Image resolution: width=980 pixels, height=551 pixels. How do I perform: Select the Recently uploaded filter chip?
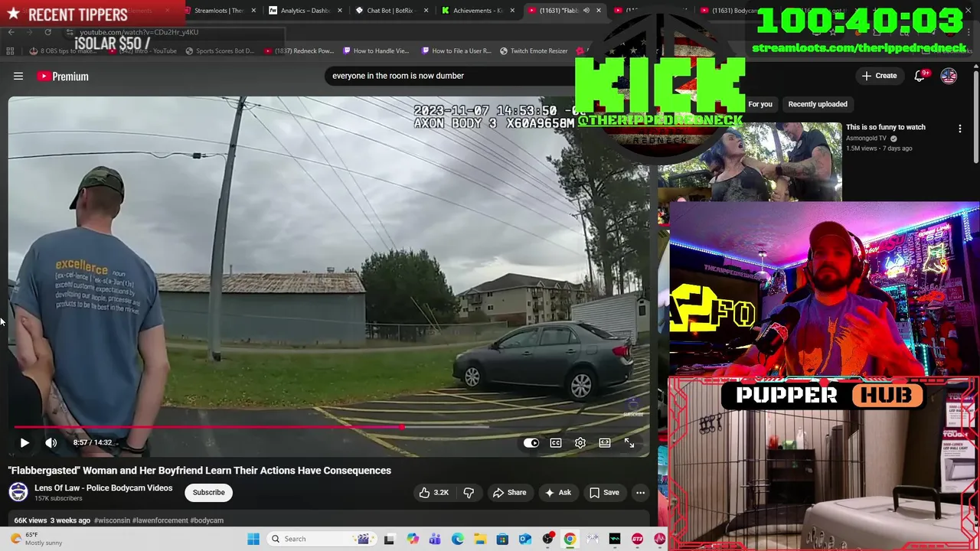818,104
